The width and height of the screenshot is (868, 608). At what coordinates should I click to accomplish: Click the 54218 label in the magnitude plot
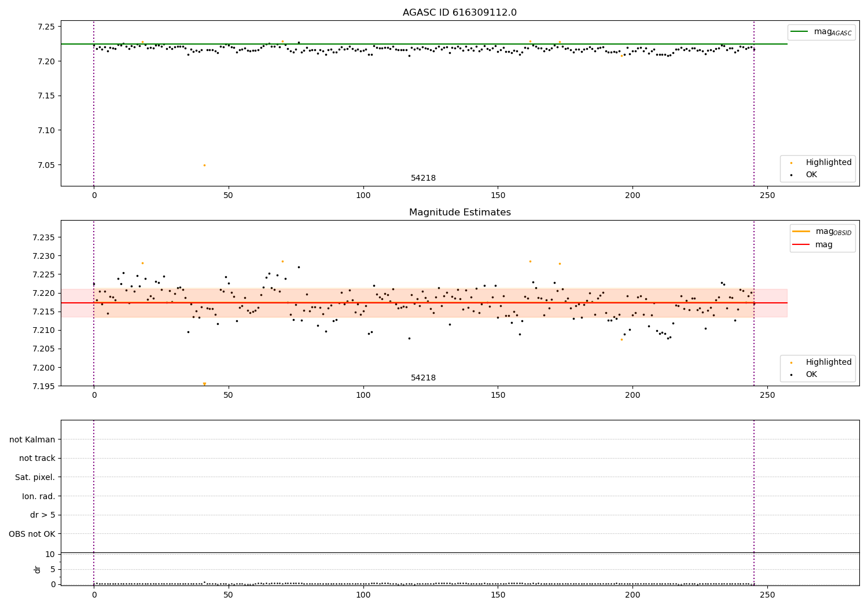pos(423,378)
